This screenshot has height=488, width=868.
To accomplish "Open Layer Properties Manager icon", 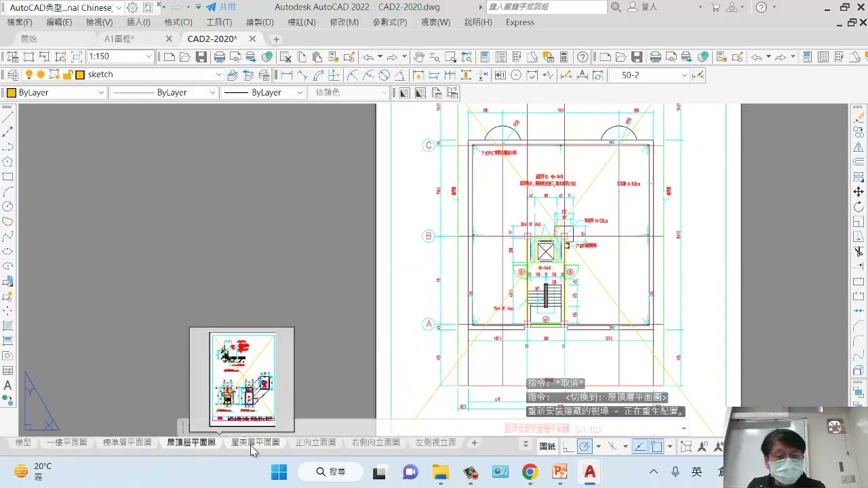I will [12, 75].
